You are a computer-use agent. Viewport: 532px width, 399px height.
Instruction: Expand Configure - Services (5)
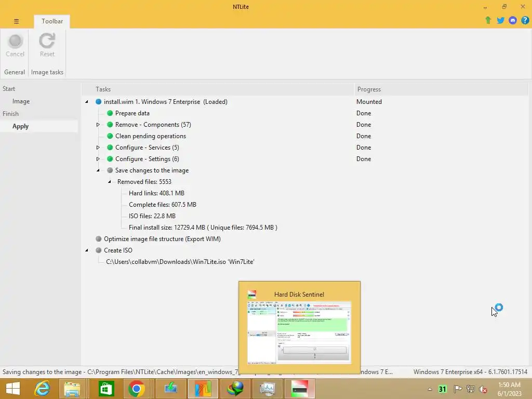tap(98, 147)
